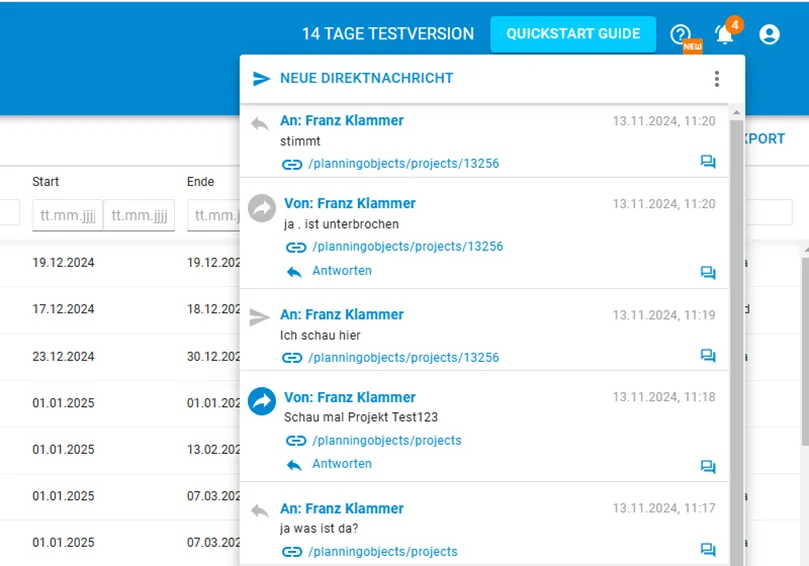
Task: Click 'Von: Franz Klammer' header of 'ja . ist unterbrochen'
Action: click(350, 203)
